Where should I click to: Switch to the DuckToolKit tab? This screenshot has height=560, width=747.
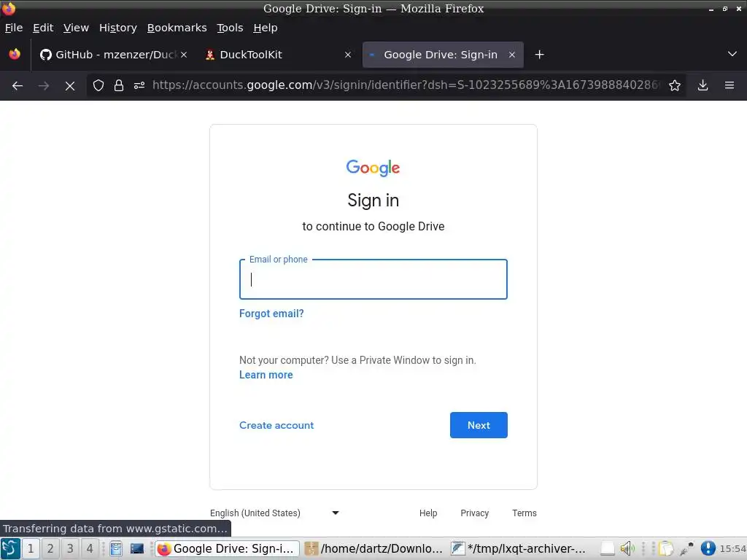[278, 55]
